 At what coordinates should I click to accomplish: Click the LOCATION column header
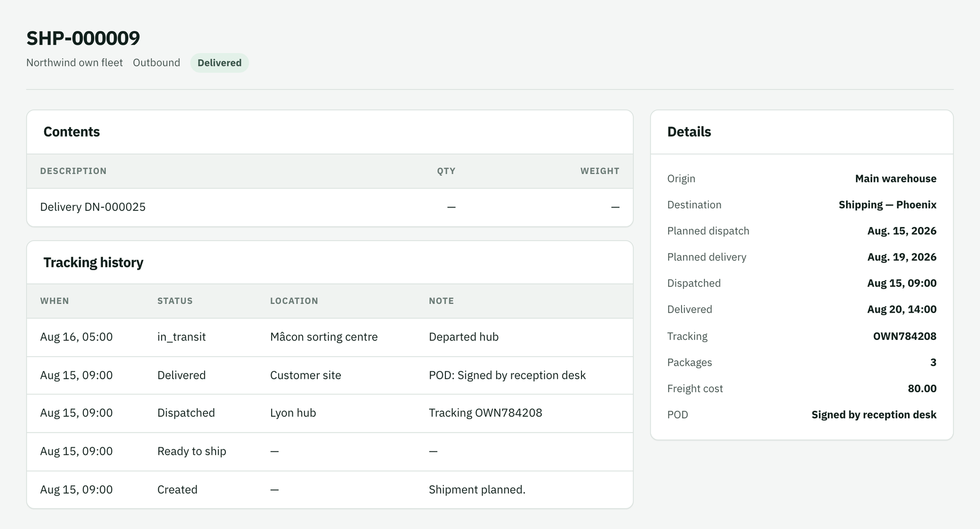pyautogui.click(x=294, y=301)
